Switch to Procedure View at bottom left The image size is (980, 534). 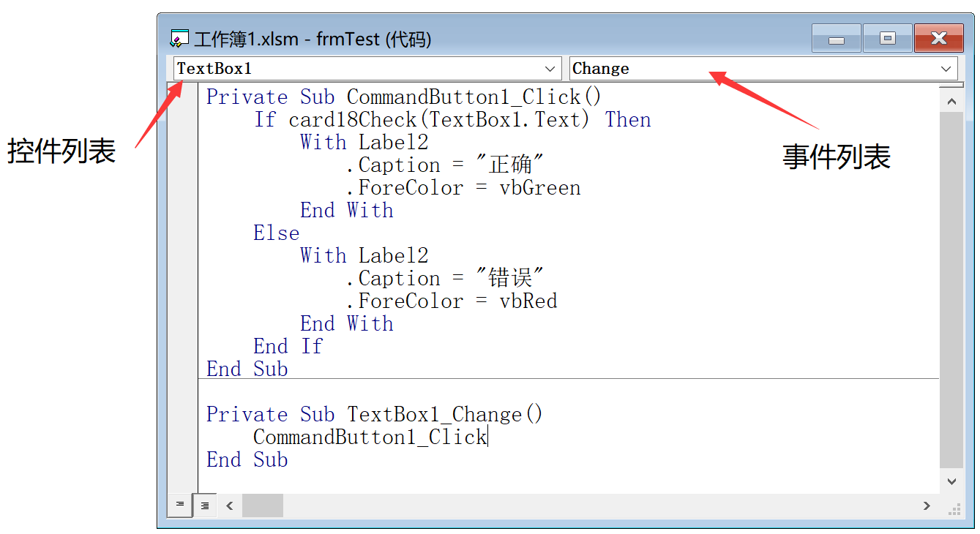coord(180,505)
